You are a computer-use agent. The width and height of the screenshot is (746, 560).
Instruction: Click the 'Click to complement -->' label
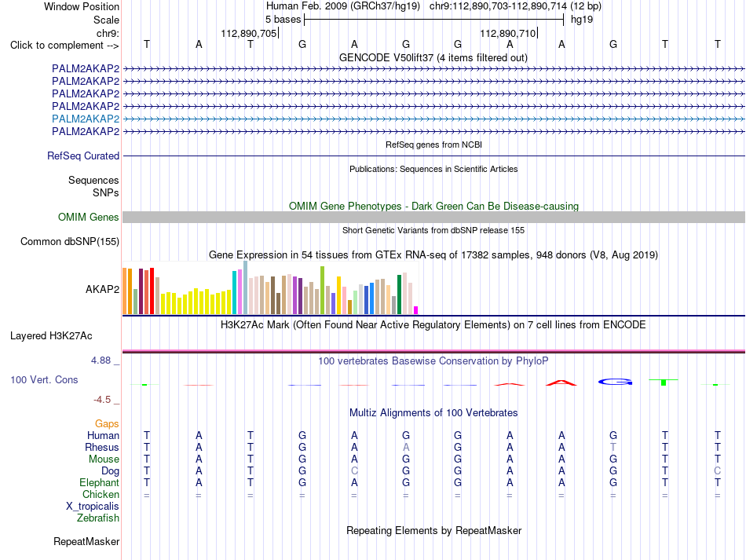click(x=64, y=46)
